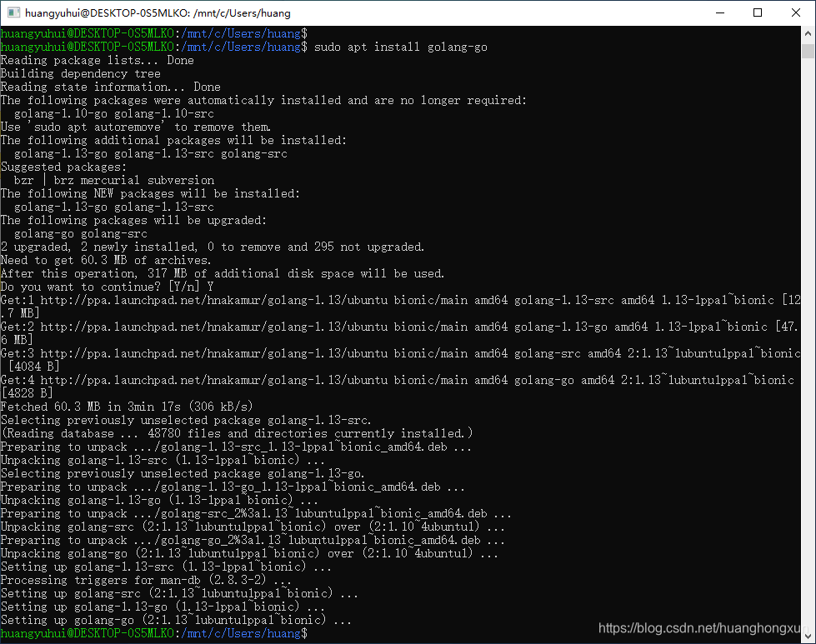This screenshot has height=644, width=816.
Task: Click 'Unpacking golang-go (2:1.13' line
Action: pyautogui.click(x=249, y=553)
